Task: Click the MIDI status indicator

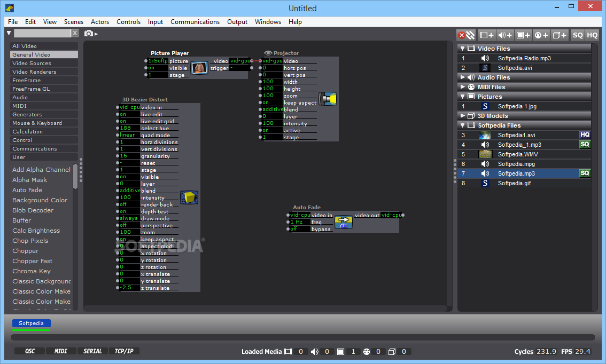Action: [61, 351]
